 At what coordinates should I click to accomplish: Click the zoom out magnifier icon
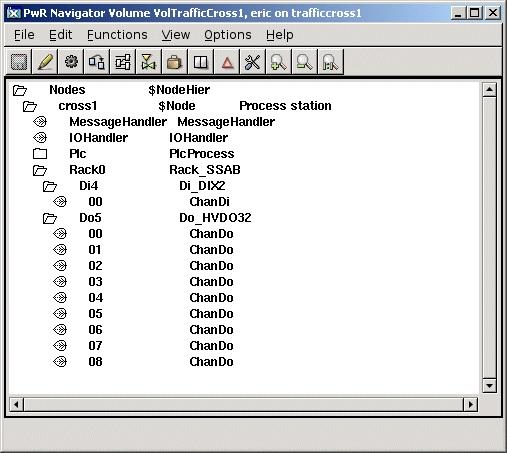pos(304,62)
